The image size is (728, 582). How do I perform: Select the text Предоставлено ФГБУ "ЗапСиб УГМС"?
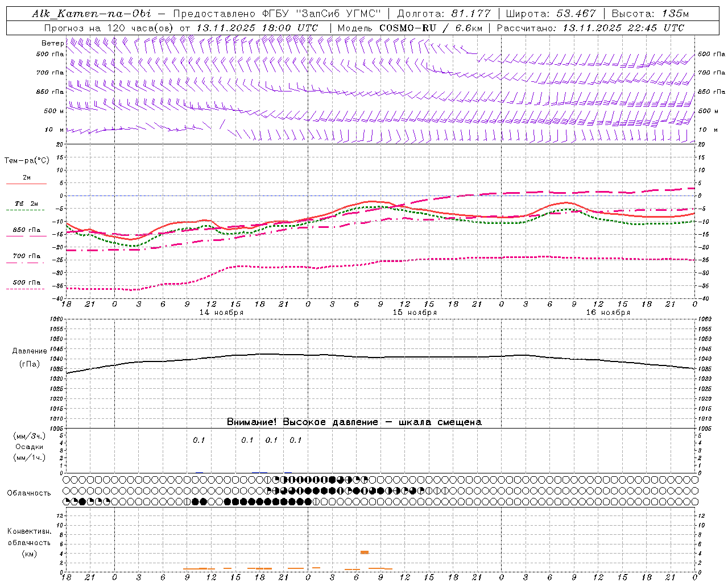click(276, 14)
